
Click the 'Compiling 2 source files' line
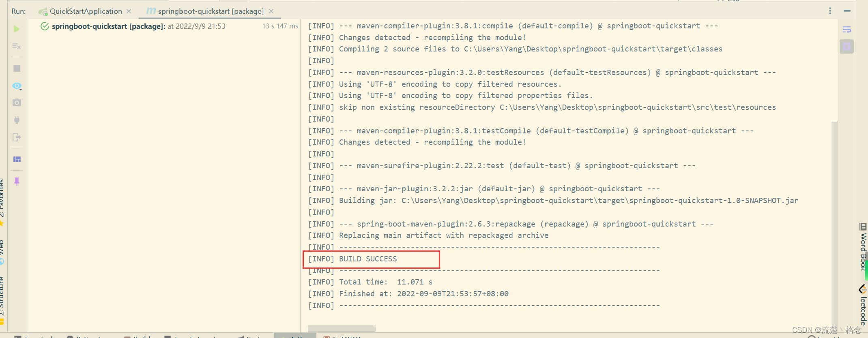tap(515, 49)
